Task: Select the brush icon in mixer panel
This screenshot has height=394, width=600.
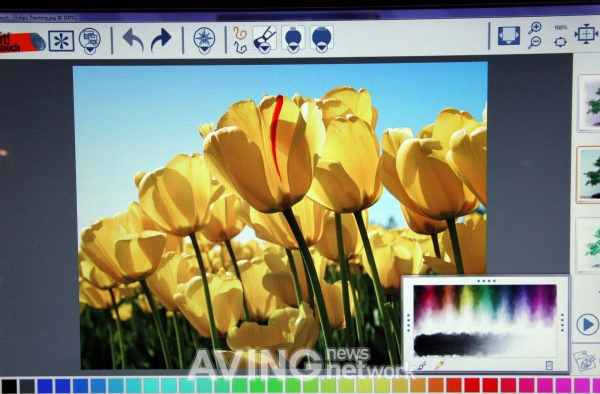Action: 421,366
